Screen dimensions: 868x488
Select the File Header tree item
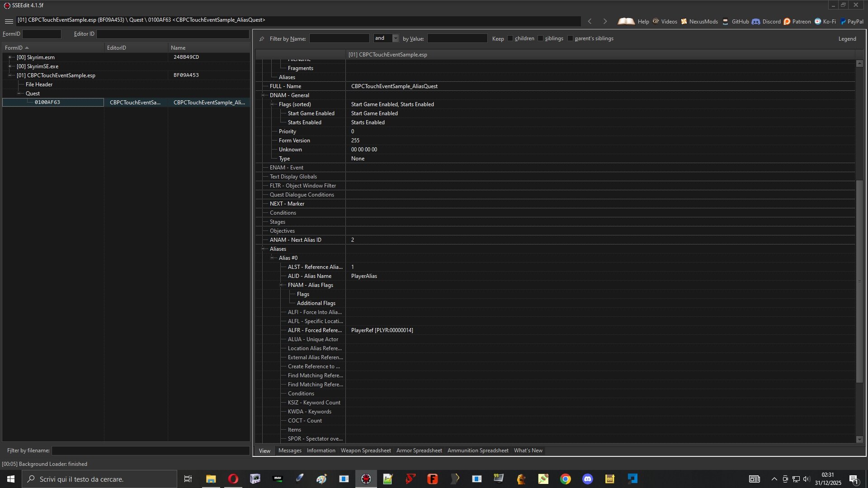click(39, 84)
